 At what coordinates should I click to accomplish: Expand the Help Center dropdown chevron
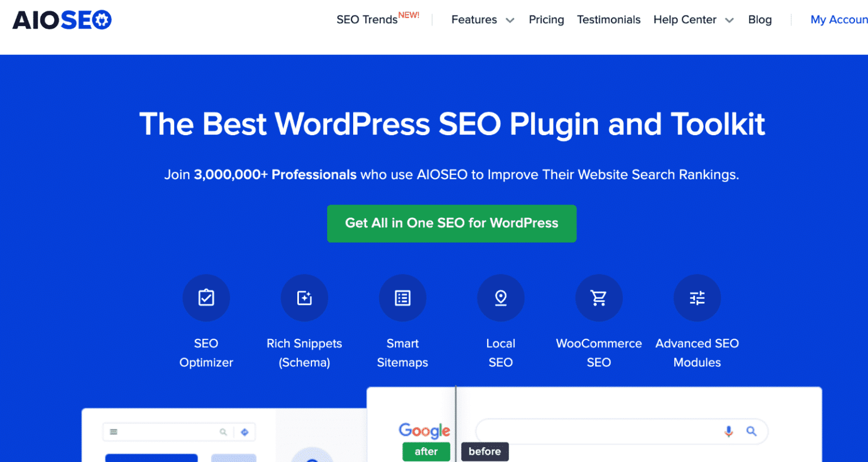[x=730, y=20]
